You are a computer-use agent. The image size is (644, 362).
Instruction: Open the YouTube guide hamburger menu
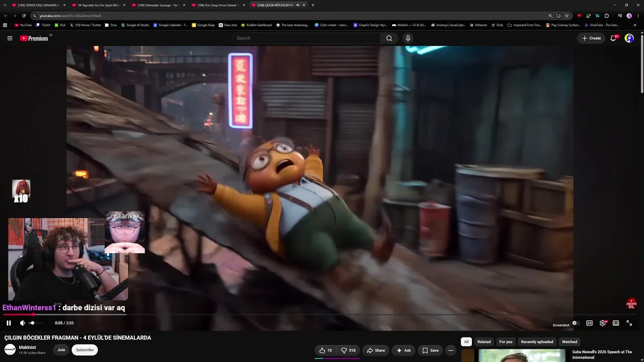pos(10,38)
